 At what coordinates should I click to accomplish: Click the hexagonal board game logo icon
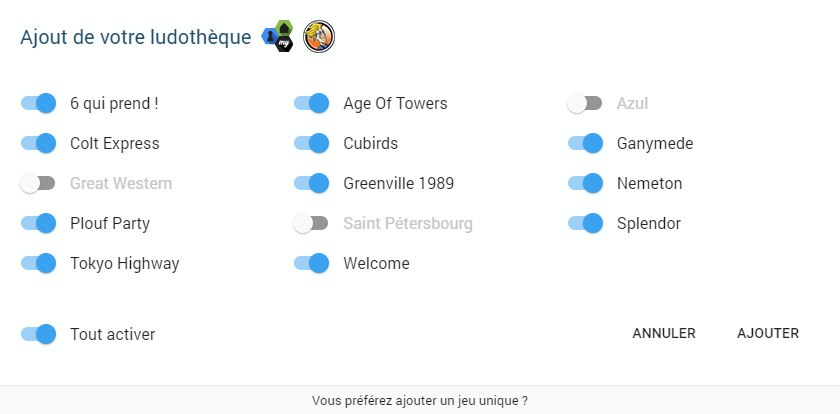[x=278, y=36]
